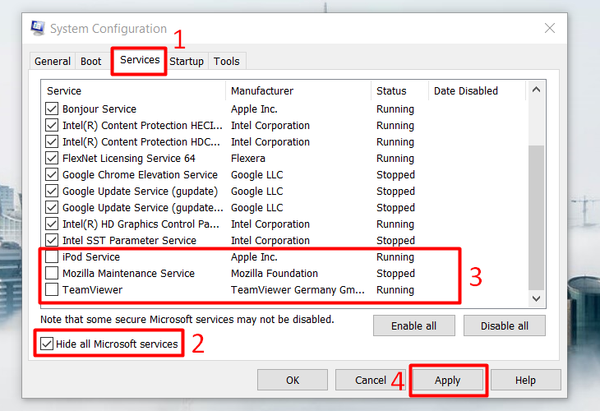
Task: Click the System Configuration title bar icon
Action: pos(37,28)
